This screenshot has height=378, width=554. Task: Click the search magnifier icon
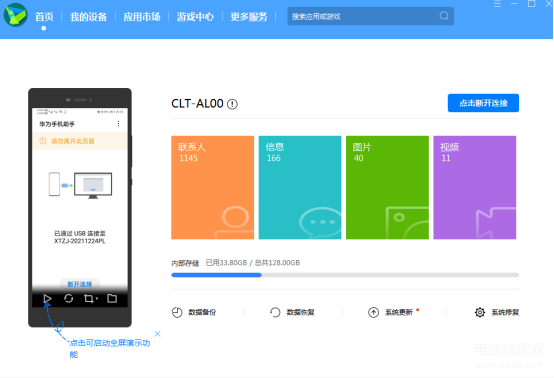tap(444, 16)
